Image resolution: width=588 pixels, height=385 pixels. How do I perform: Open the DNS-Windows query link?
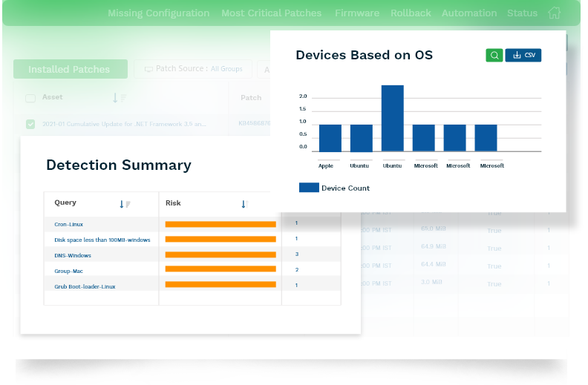[x=73, y=255]
